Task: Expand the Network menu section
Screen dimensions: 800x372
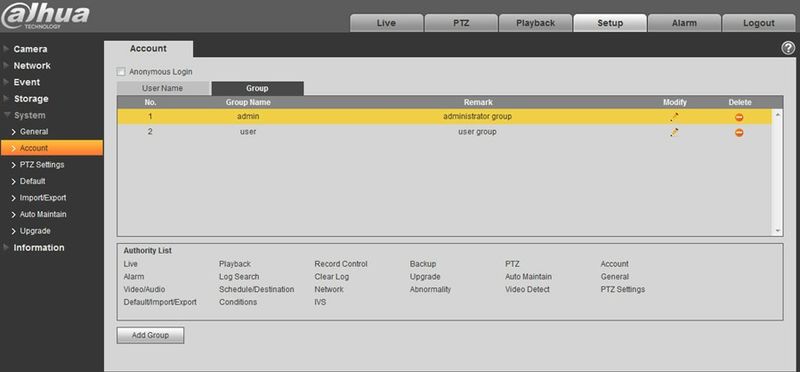Action: (32, 66)
